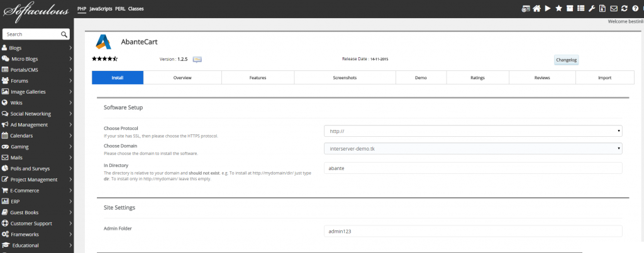Click the Forums category icon

click(5, 81)
